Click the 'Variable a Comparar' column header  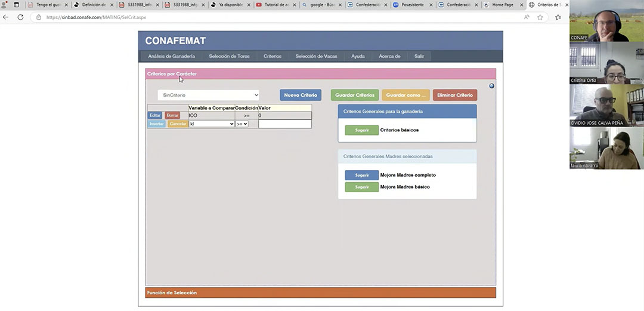212,108
